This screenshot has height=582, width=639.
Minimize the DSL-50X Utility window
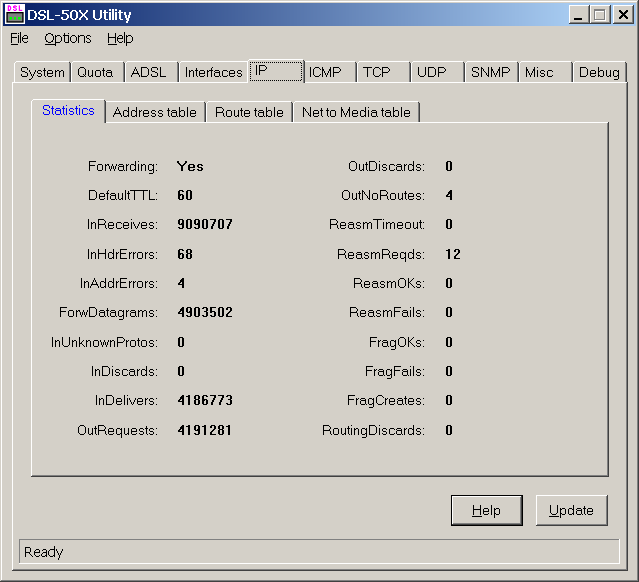coord(578,15)
